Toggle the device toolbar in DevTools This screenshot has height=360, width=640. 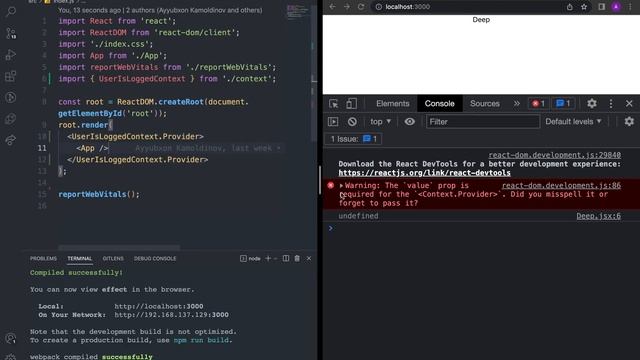coord(351,104)
